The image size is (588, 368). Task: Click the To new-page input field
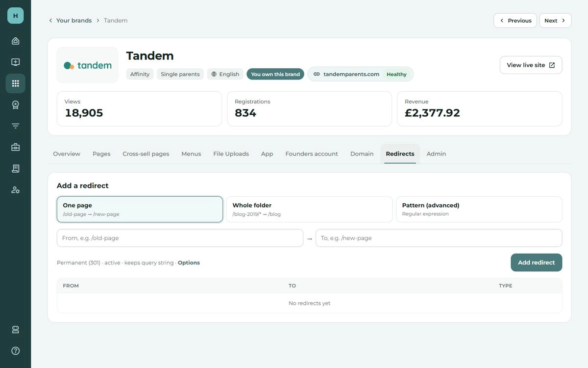pyautogui.click(x=439, y=238)
